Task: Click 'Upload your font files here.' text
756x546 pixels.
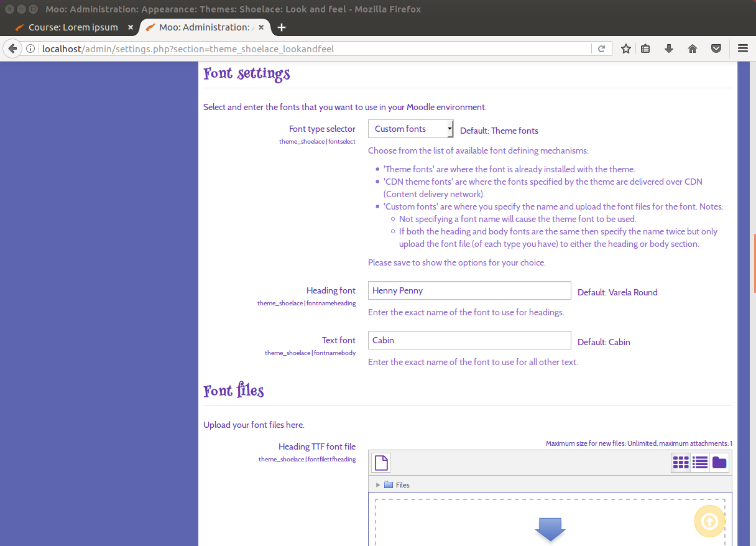Action: point(254,425)
